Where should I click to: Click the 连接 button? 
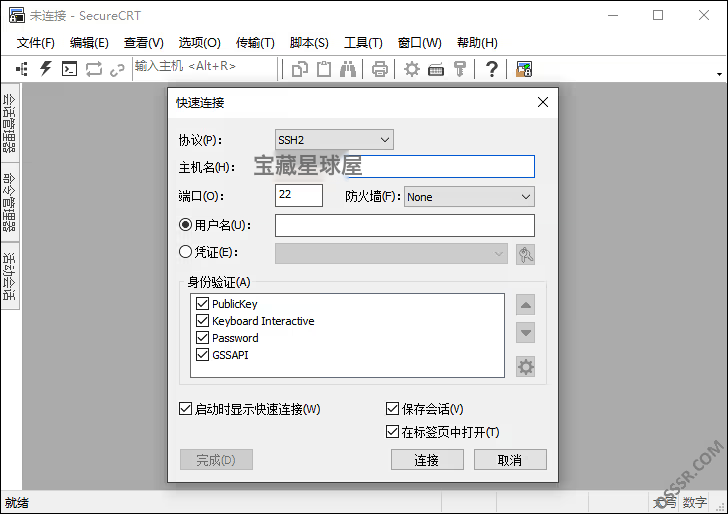click(427, 460)
